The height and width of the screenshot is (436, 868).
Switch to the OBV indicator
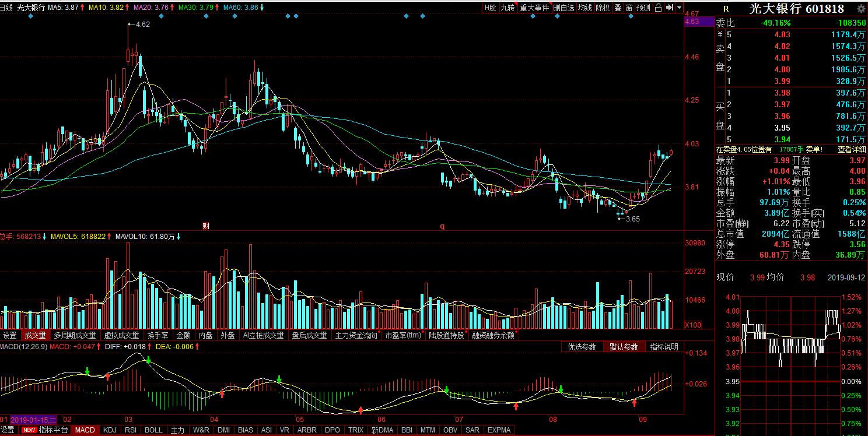point(450,430)
